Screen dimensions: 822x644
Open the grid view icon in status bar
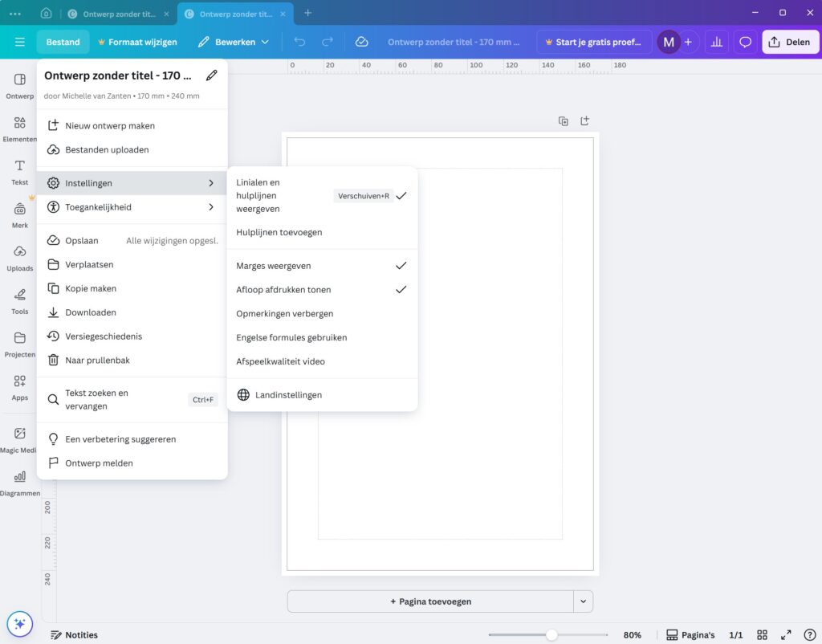[763, 635]
